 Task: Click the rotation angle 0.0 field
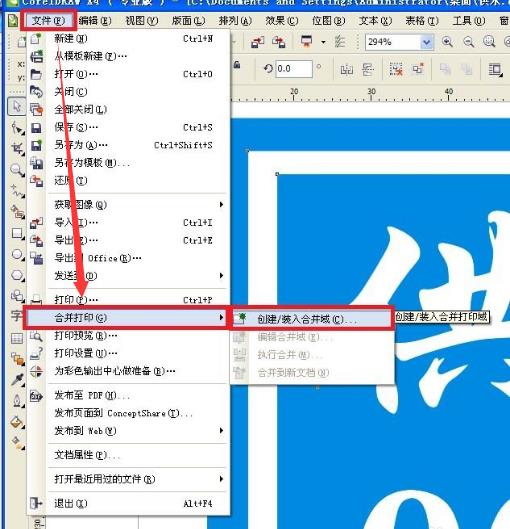pos(294,69)
